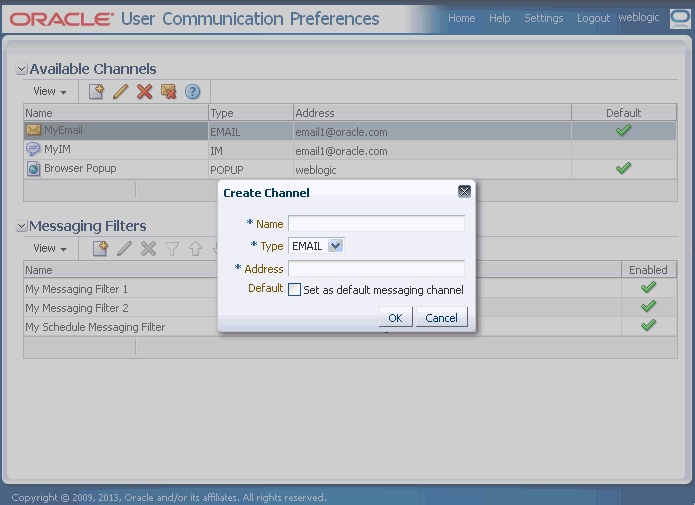The image size is (695, 505).
Task: Click the MyEmail envelope icon
Action: pyautogui.click(x=33, y=130)
